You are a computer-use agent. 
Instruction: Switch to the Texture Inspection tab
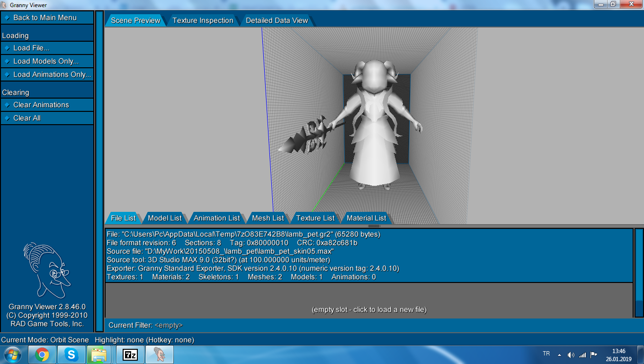pyautogui.click(x=203, y=20)
